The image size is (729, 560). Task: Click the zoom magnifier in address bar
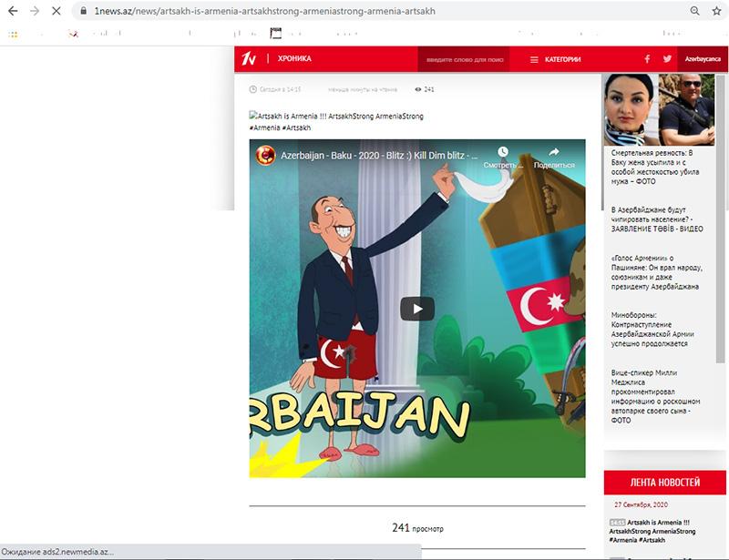pyautogui.click(x=694, y=11)
